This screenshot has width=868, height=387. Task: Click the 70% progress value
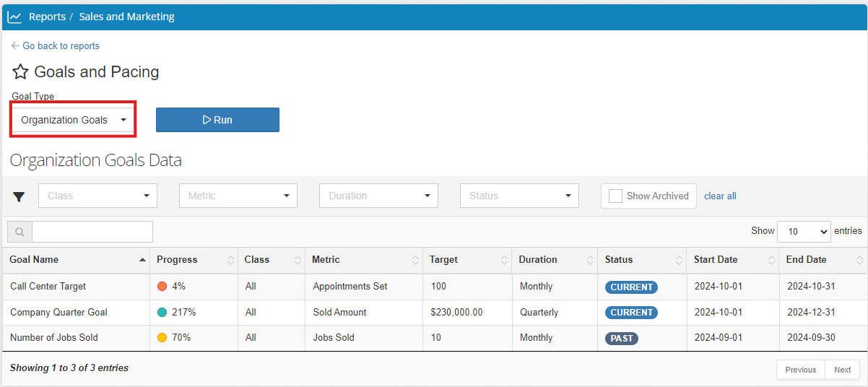181,338
